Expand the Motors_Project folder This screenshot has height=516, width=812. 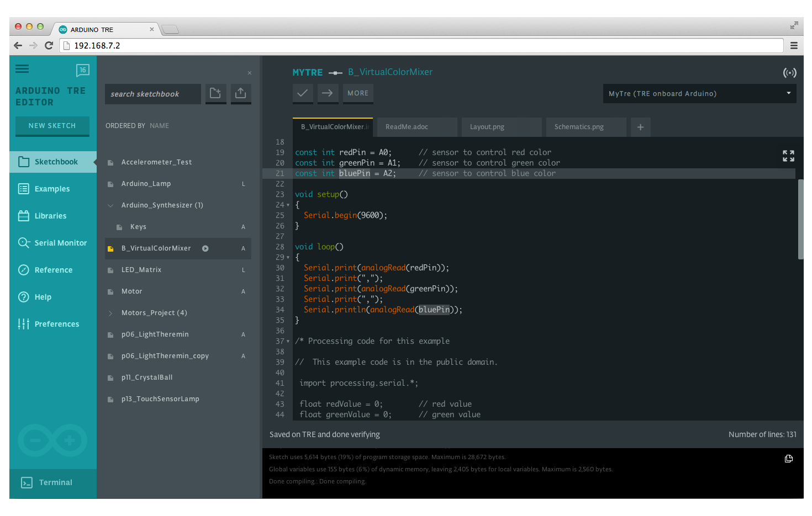tap(110, 313)
